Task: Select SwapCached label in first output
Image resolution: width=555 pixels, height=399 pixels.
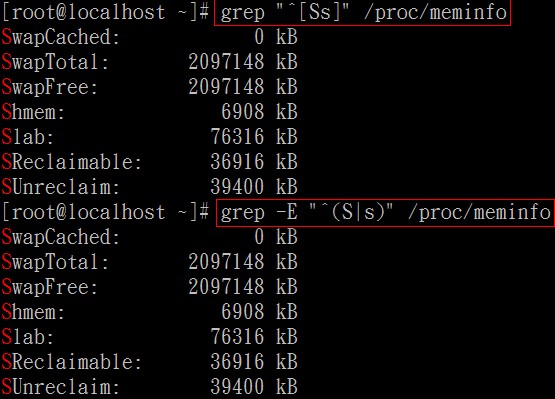Action: pyautogui.click(x=61, y=37)
